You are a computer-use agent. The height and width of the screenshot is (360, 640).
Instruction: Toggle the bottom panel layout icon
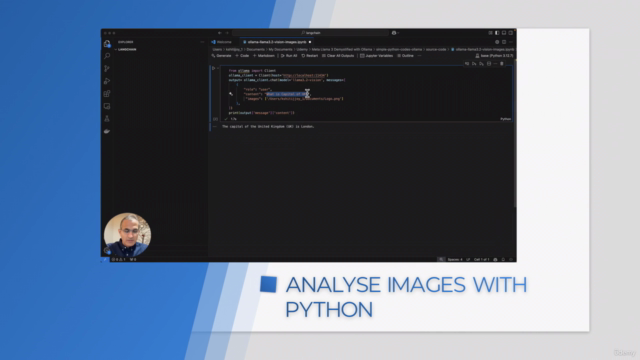pos(504,33)
